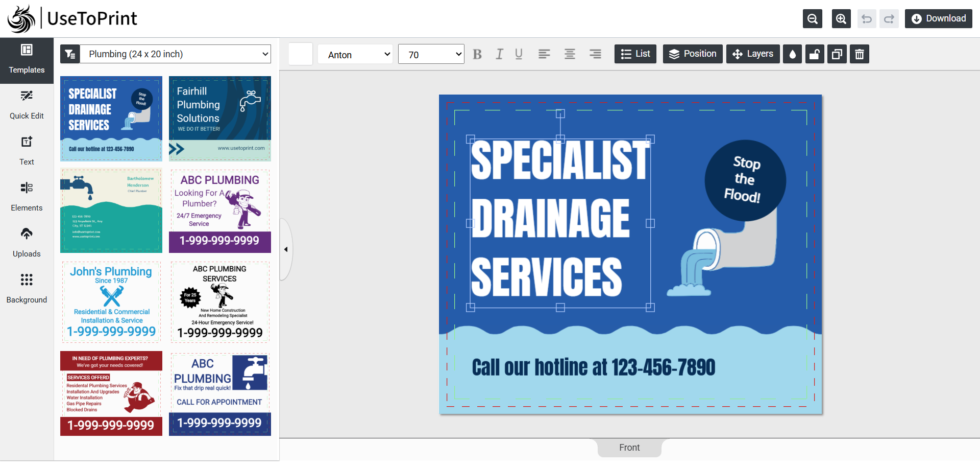Click the zoom in magnifier icon
The height and width of the screenshot is (466, 980).
[x=841, y=19]
